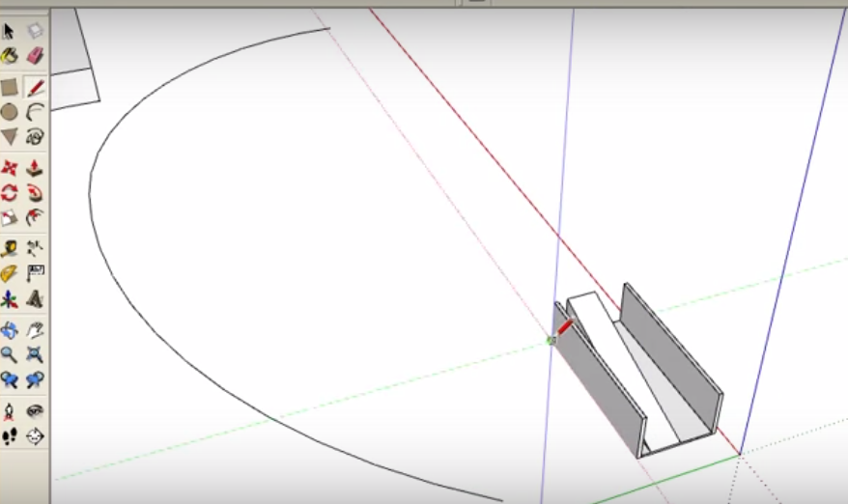Screen dimensions: 848x504
Task: Select the Scale tool
Action: 10,218
